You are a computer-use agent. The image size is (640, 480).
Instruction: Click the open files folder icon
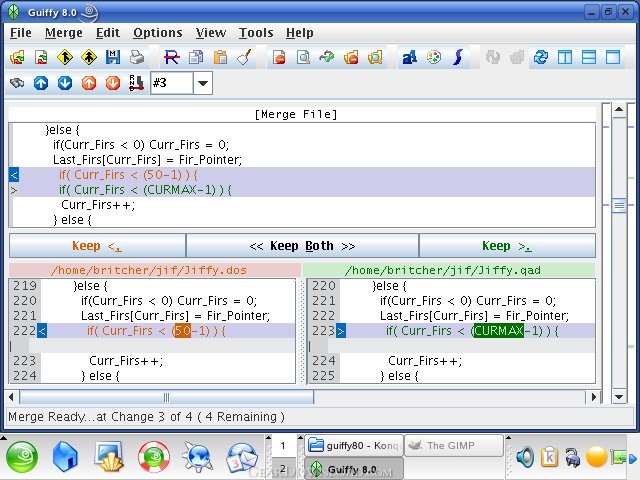pos(17,57)
